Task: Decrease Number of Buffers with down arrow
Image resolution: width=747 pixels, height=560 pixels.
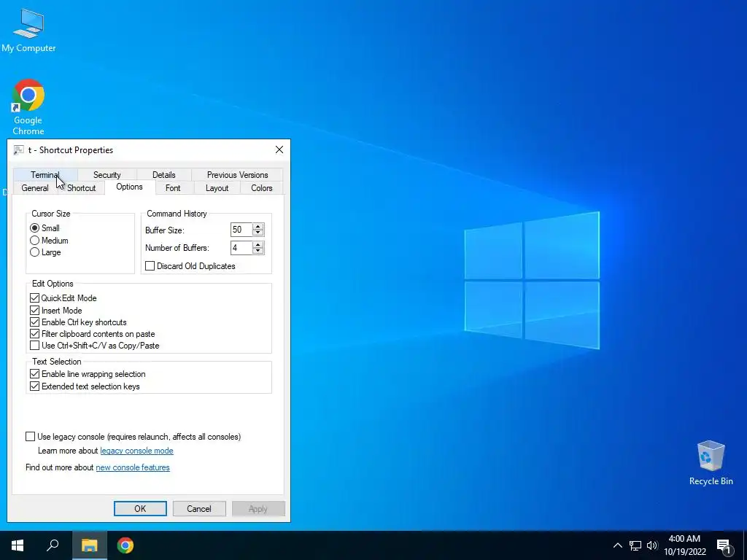Action: [x=258, y=251]
